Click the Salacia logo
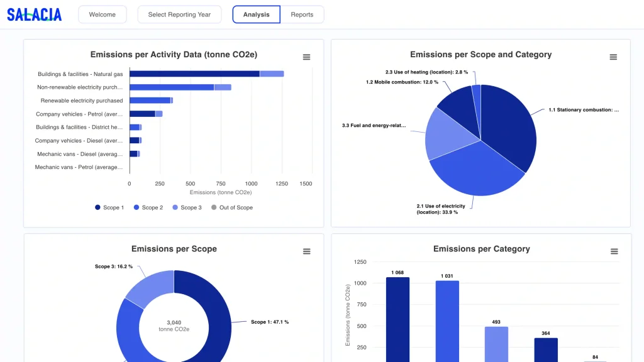Screen dimensions: 644x362 [35, 15]
